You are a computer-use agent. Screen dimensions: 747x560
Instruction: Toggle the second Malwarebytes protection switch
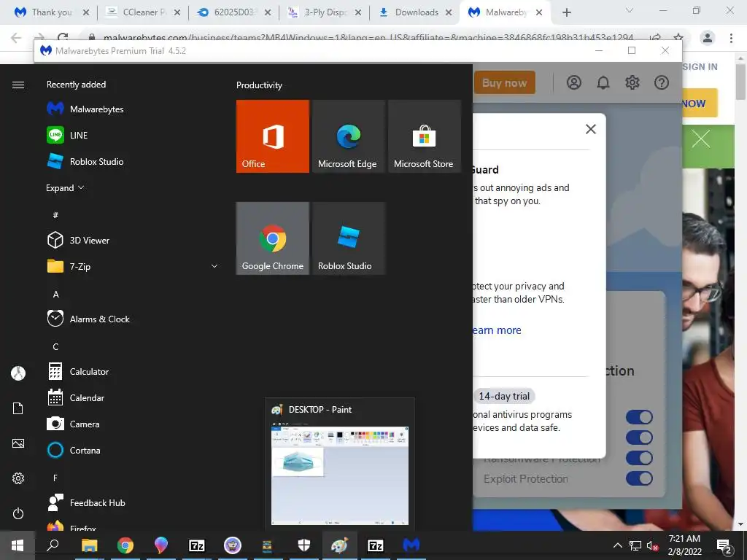[x=639, y=437]
